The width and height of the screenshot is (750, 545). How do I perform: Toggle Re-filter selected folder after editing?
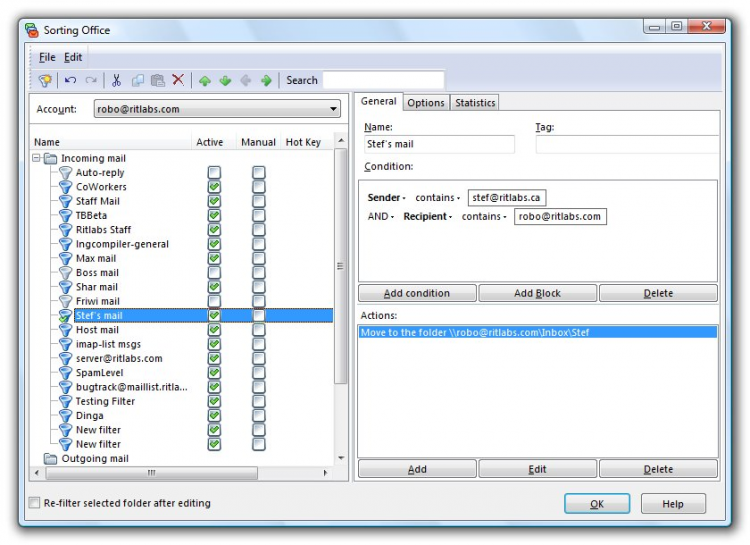34,503
